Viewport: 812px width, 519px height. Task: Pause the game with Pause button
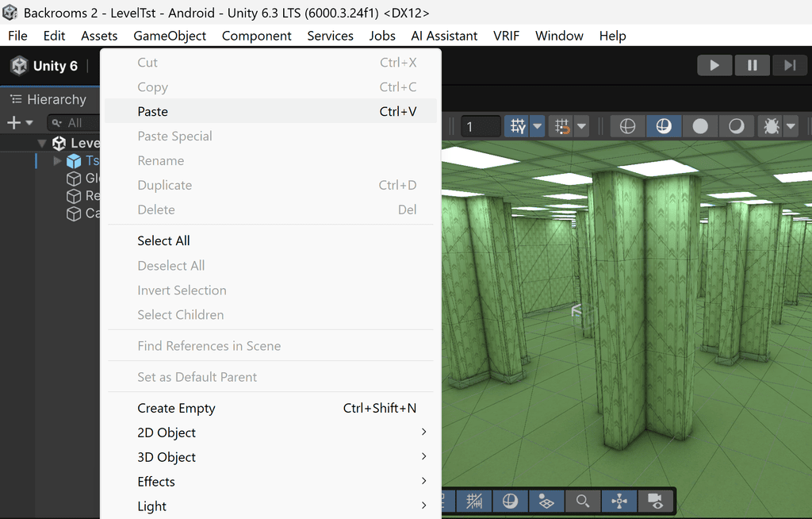pyautogui.click(x=753, y=65)
